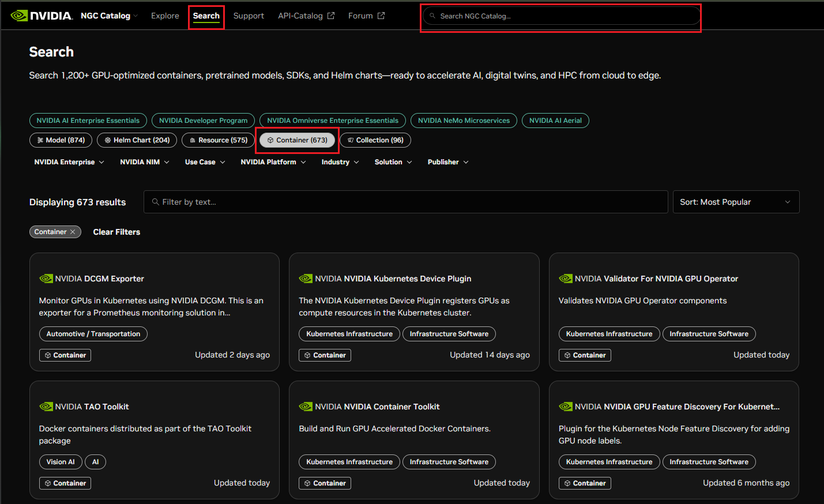The height and width of the screenshot is (504, 824).
Task: Remove Container filter chip via X icon
Action: [73, 232]
